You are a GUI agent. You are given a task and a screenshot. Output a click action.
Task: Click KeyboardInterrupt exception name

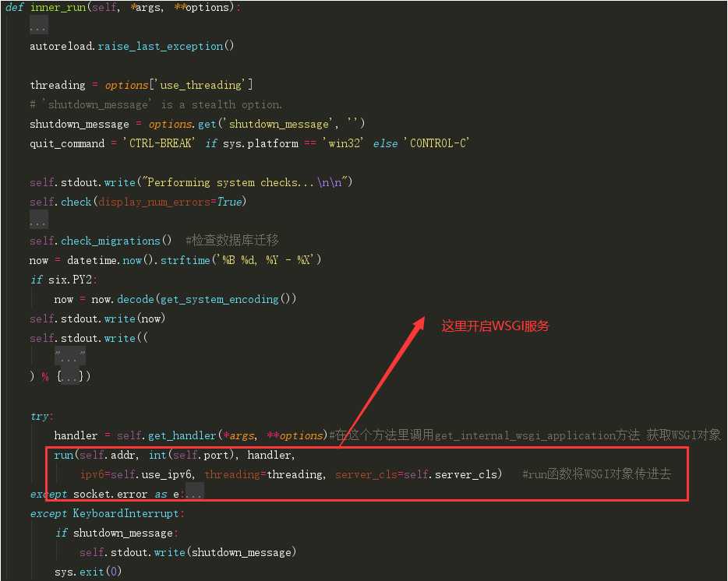pyautogui.click(x=125, y=514)
